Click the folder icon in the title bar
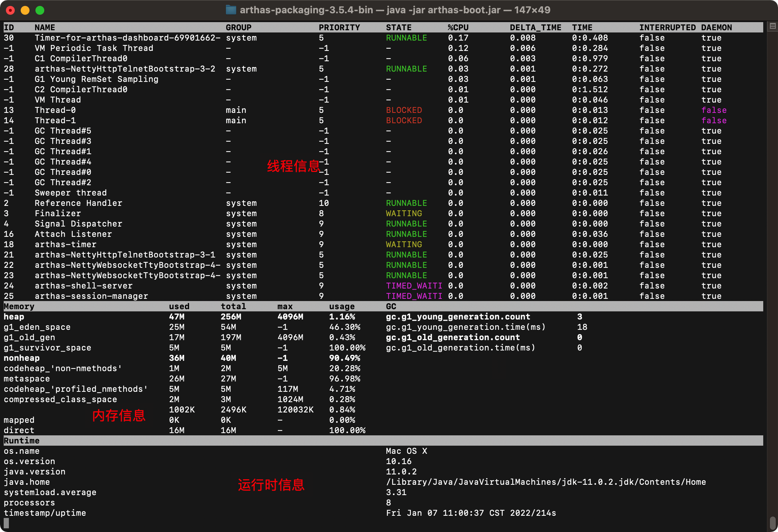 [x=231, y=10]
